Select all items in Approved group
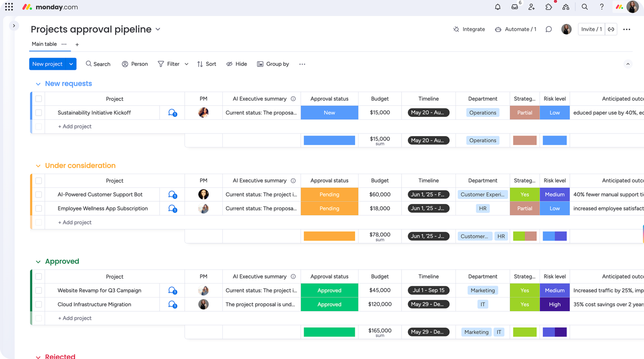644x359 pixels. pos(39,277)
